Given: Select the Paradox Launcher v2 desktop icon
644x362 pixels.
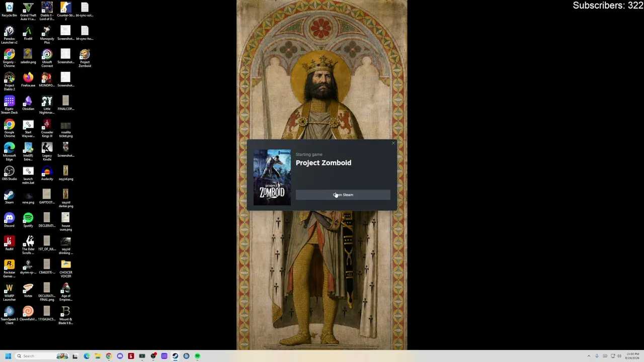Looking at the screenshot, I should pyautogui.click(x=9, y=35).
